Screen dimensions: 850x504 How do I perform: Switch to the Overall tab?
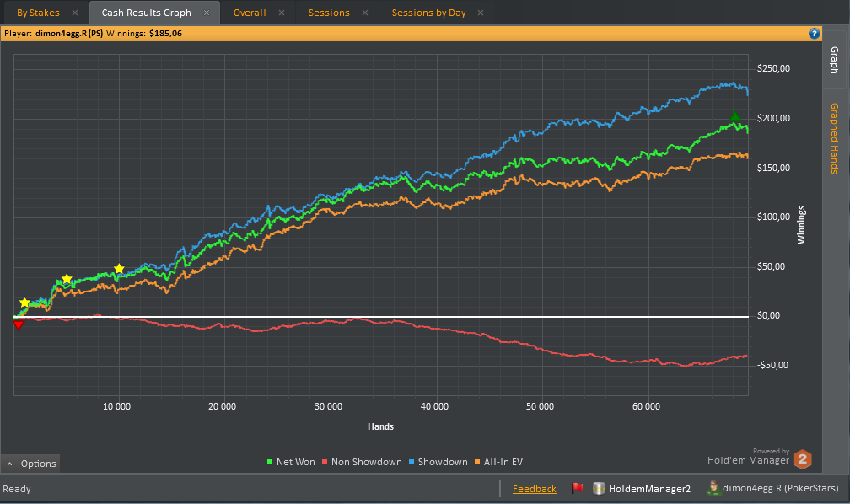click(x=250, y=13)
